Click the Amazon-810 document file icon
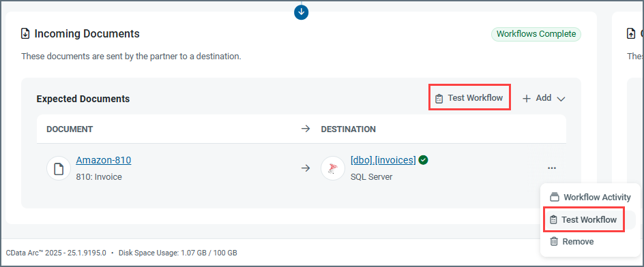 pyautogui.click(x=59, y=168)
